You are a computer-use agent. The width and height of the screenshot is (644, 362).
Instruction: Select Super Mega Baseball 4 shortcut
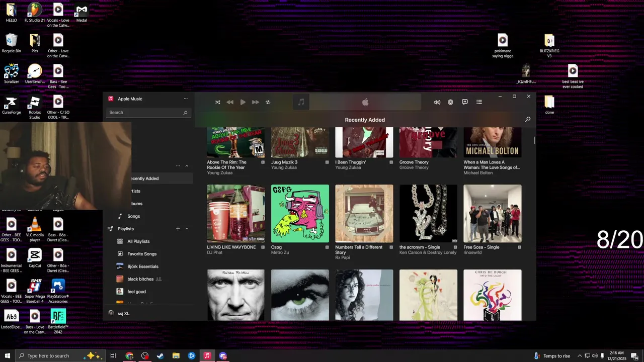click(35, 291)
